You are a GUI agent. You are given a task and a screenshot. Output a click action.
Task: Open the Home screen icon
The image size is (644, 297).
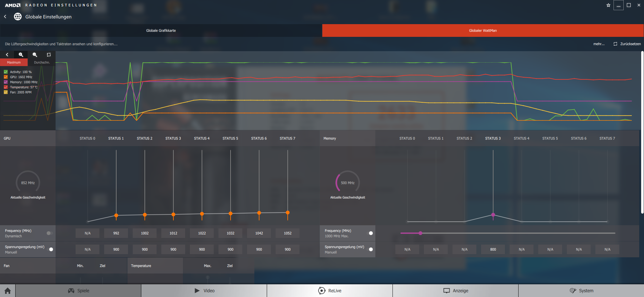[8, 291]
